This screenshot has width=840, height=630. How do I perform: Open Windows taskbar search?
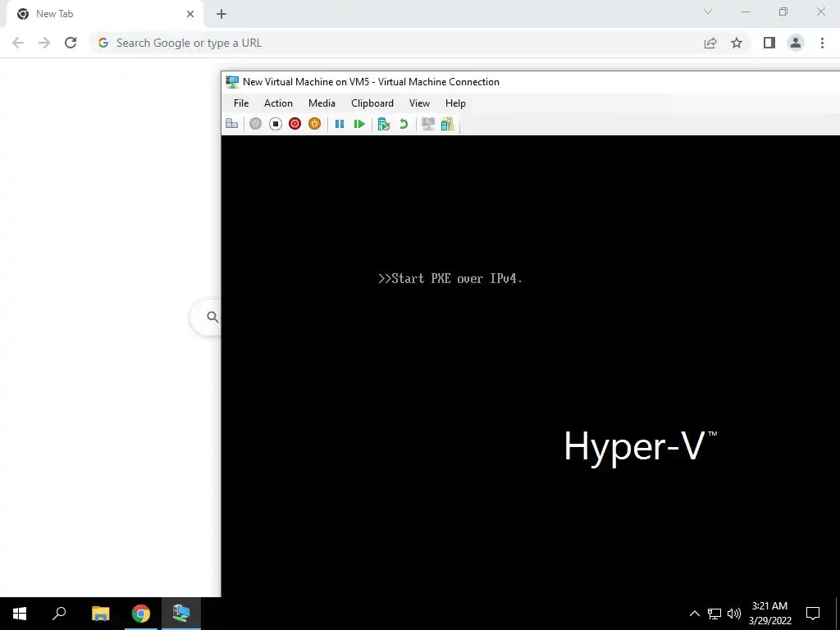tap(59, 614)
